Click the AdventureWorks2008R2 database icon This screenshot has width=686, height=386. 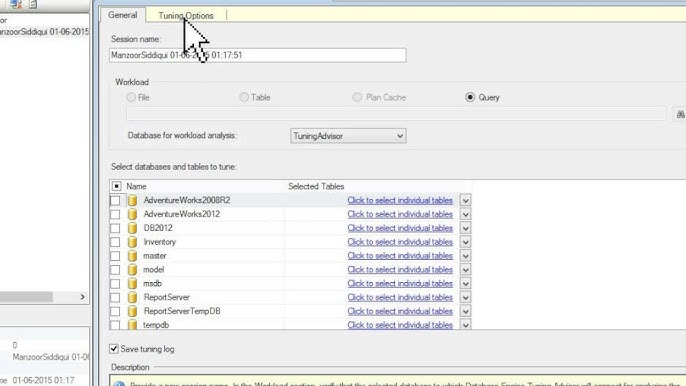click(x=132, y=200)
